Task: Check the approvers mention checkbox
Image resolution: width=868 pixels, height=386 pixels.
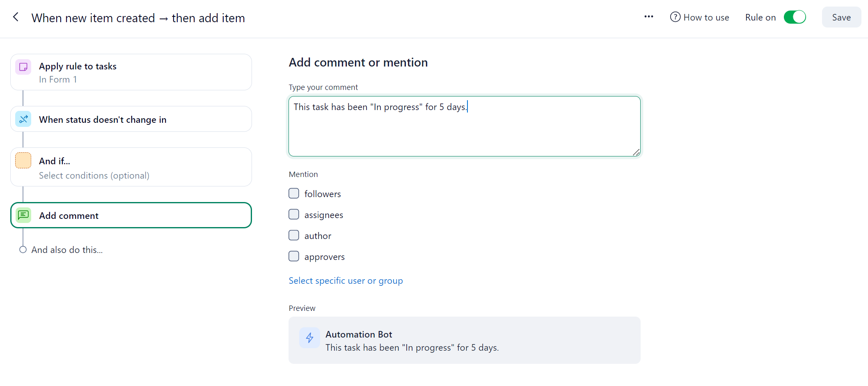Action: (x=294, y=256)
